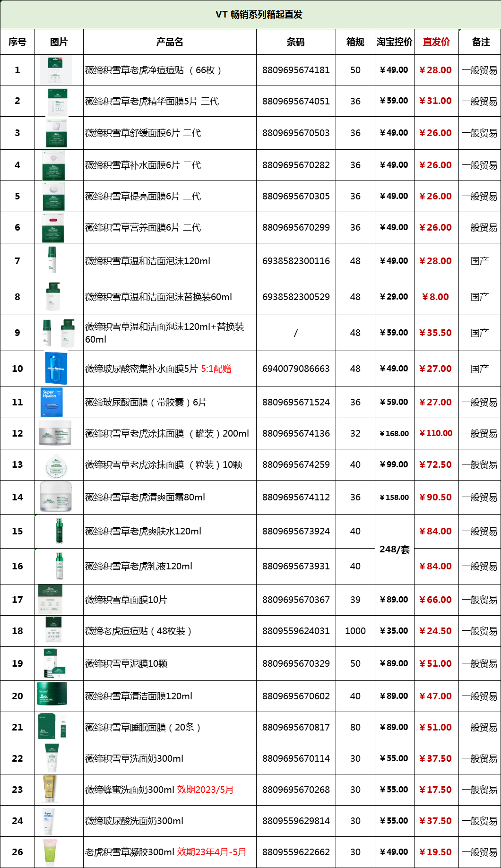Click barcode 8809559624031
The image size is (501, 868).
tap(296, 631)
